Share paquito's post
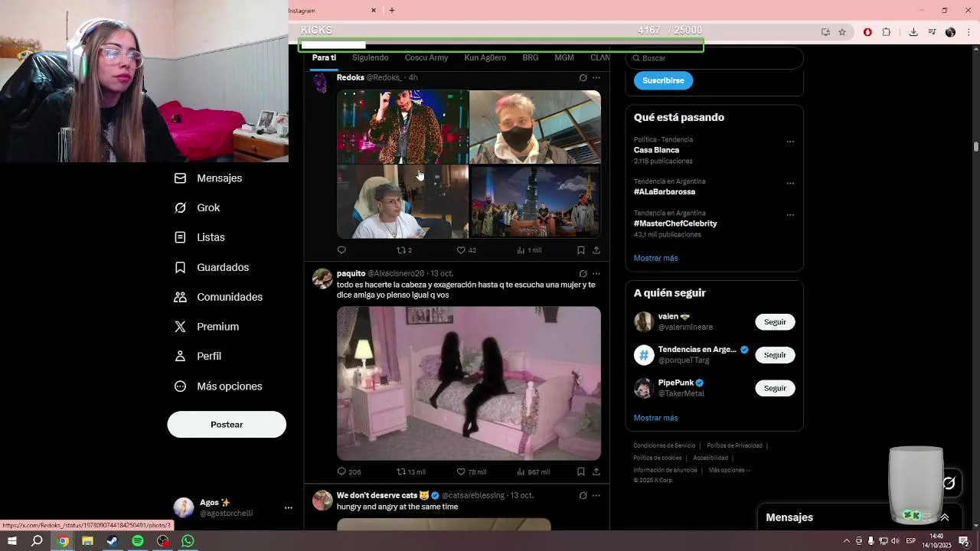This screenshot has height=551, width=980. click(596, 472)
